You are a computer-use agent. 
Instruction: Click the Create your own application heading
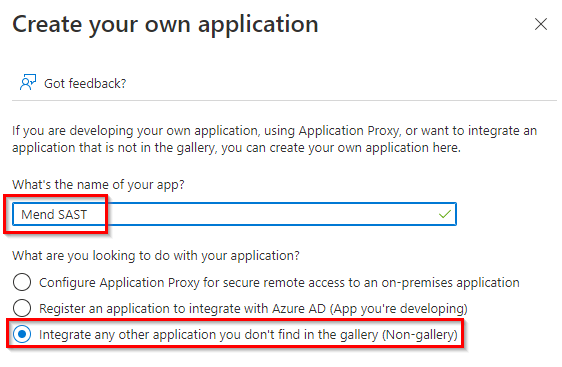pos(165,24)
